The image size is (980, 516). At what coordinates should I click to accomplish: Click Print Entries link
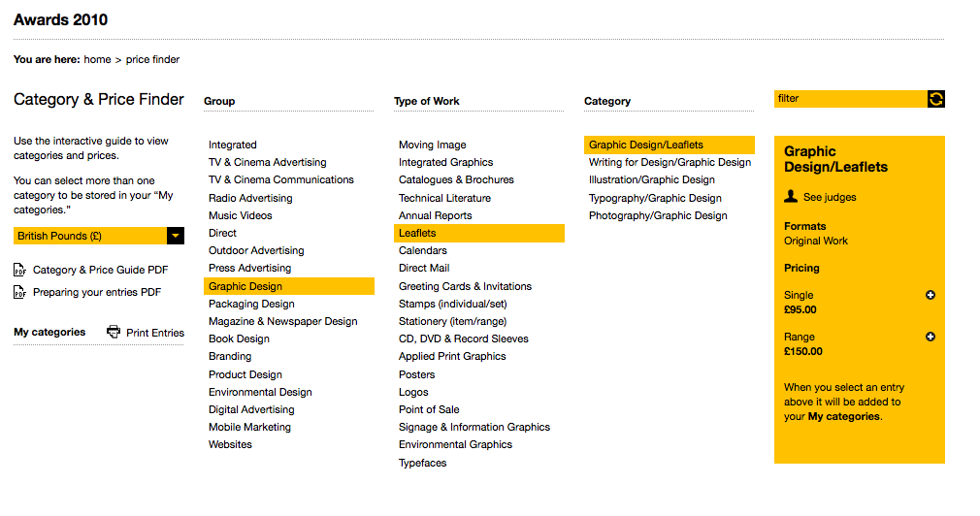pos(155,333)
